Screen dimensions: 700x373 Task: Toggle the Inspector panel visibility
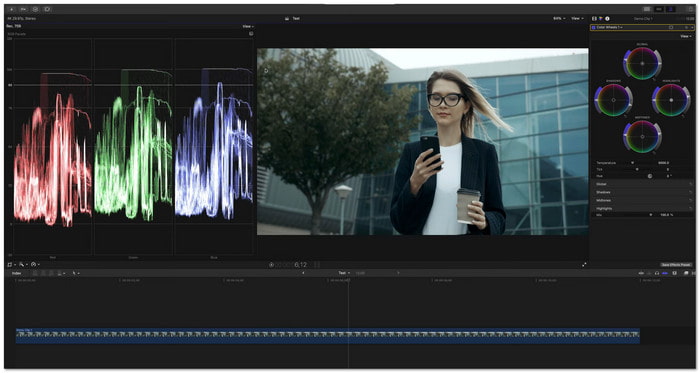click(x=671, y=9)
